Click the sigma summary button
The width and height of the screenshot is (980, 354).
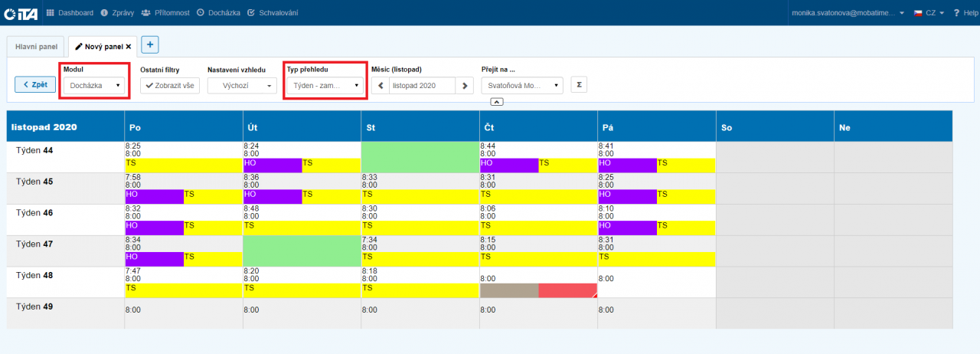tap(579, 85)
